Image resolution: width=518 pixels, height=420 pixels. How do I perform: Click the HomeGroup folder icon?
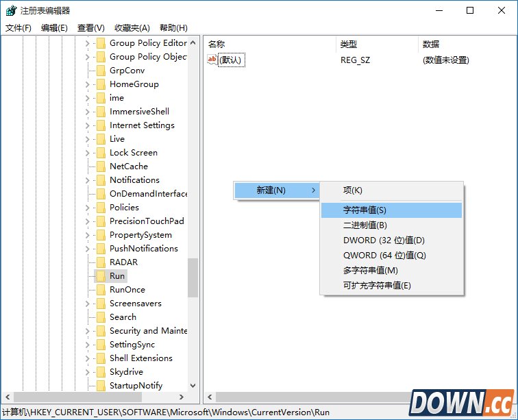101,84
